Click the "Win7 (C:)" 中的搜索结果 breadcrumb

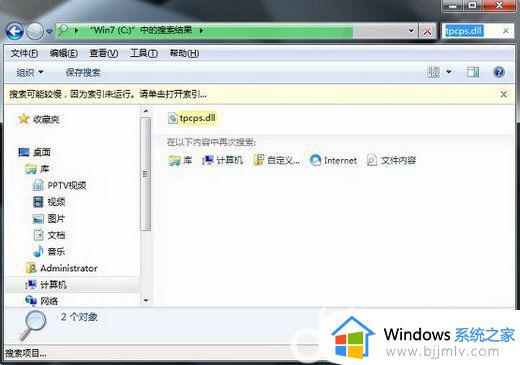(141, 30)
